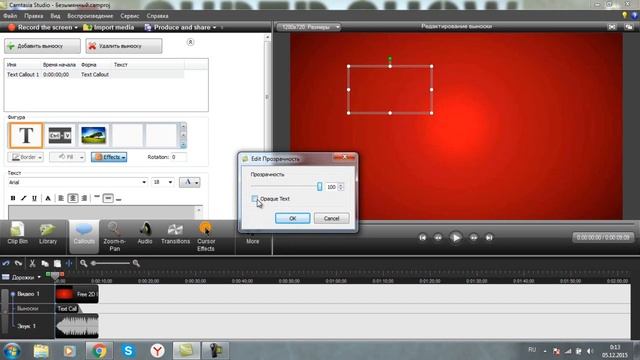
Task: Open the Cursor Effects tab
Action: click(206, 237)
